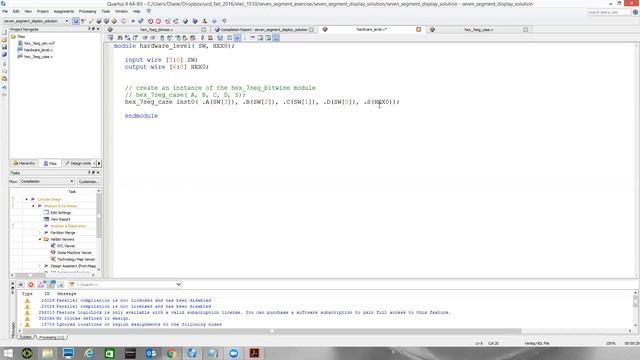640x360 pixels.
Task: Switch to hex_7seg_bitwise.v editor tab
Action: pos(156,29)
